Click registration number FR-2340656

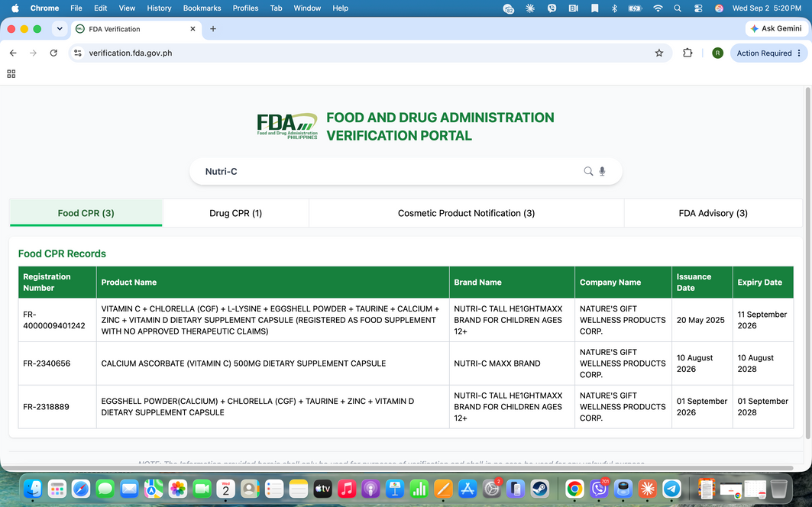pos(47,363)
